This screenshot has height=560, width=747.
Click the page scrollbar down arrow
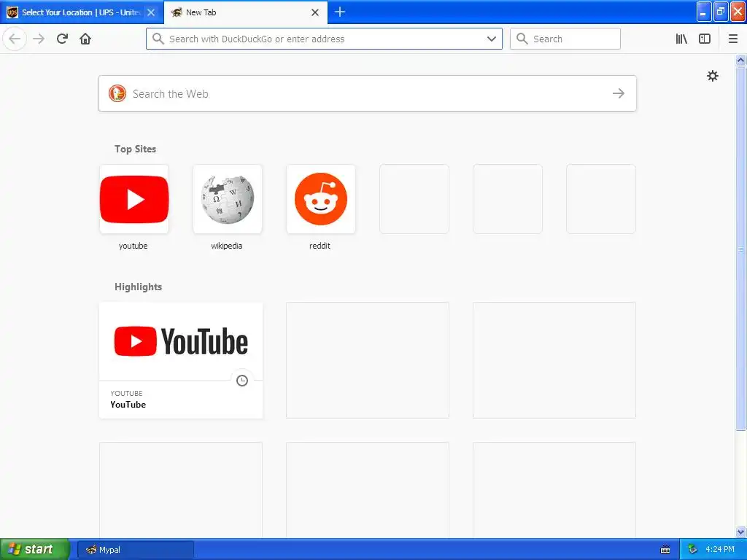click(x=741, y=532)
